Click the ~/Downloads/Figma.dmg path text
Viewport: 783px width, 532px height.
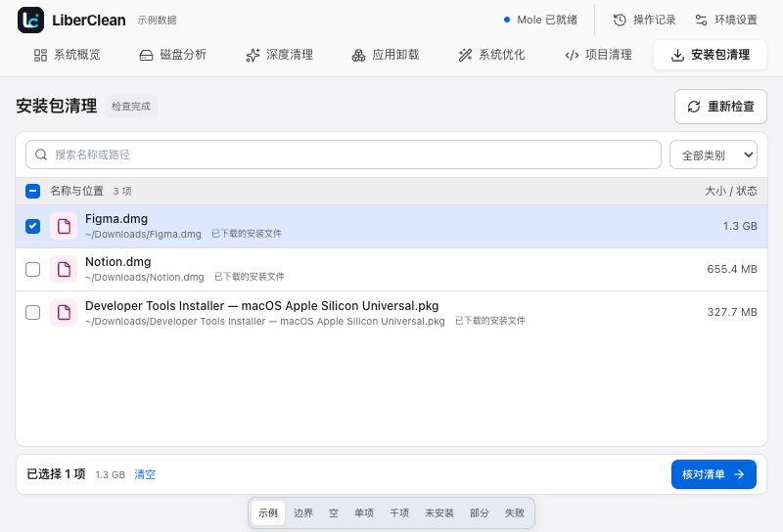tap(143, 234)
